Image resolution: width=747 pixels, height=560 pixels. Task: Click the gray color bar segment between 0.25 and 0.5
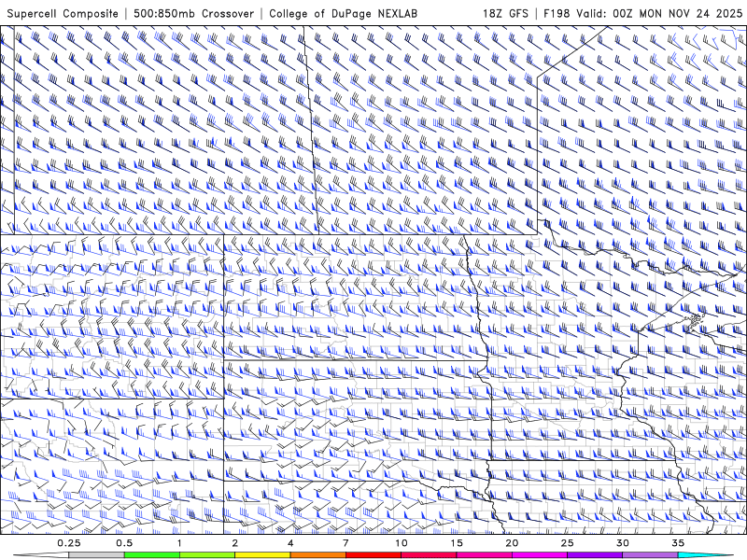(97, 555)
